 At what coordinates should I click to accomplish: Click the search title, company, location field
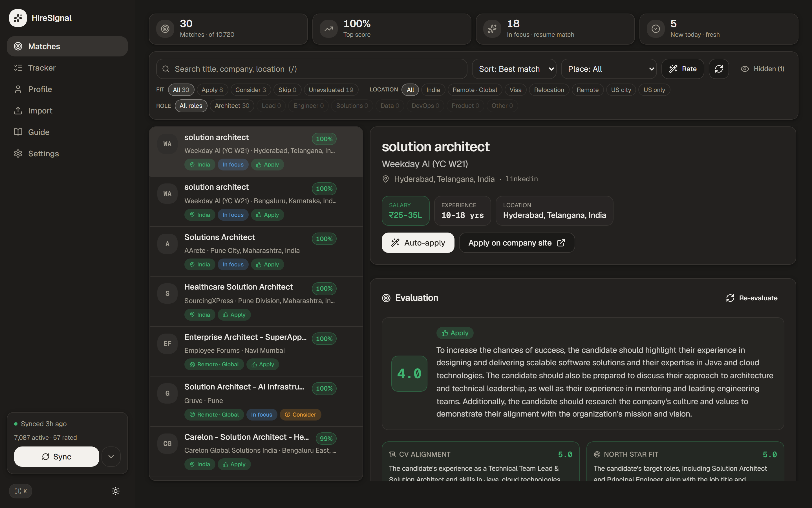[311, 69]
